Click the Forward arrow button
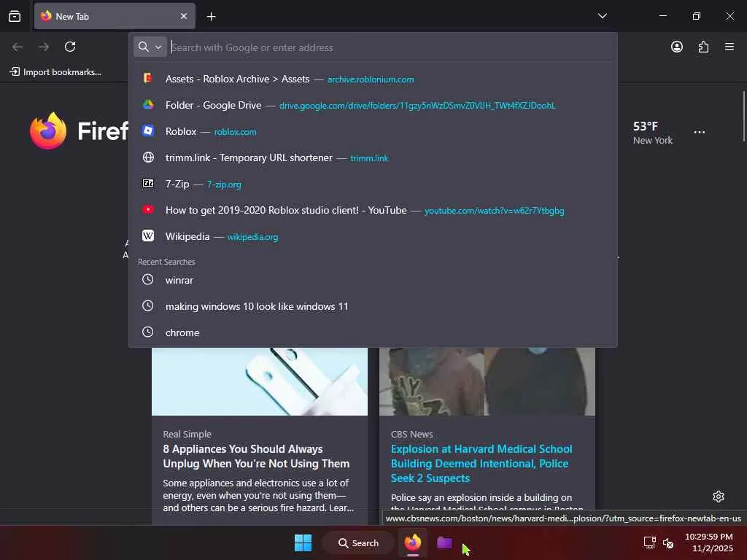 pos(44,47)
